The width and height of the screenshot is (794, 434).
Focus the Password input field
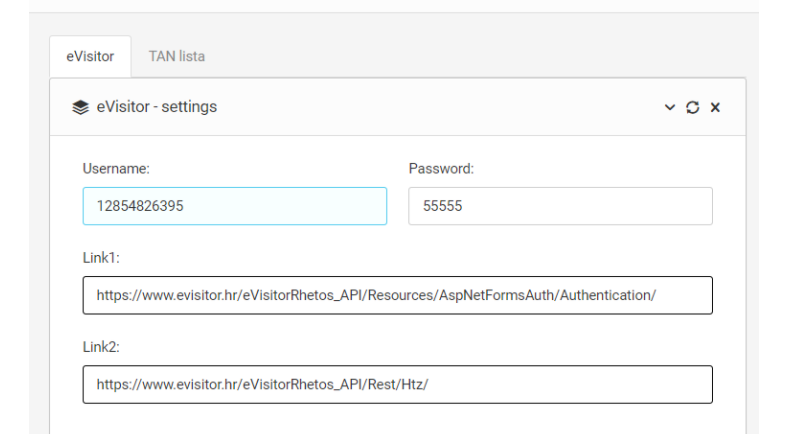[x=561, y=206]
